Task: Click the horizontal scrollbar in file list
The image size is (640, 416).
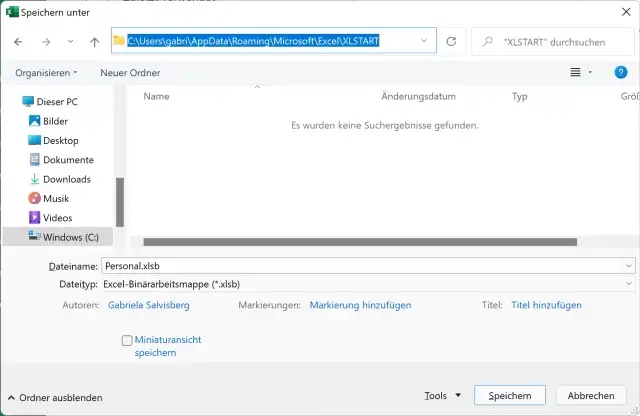Action: (x=360, y=241)
